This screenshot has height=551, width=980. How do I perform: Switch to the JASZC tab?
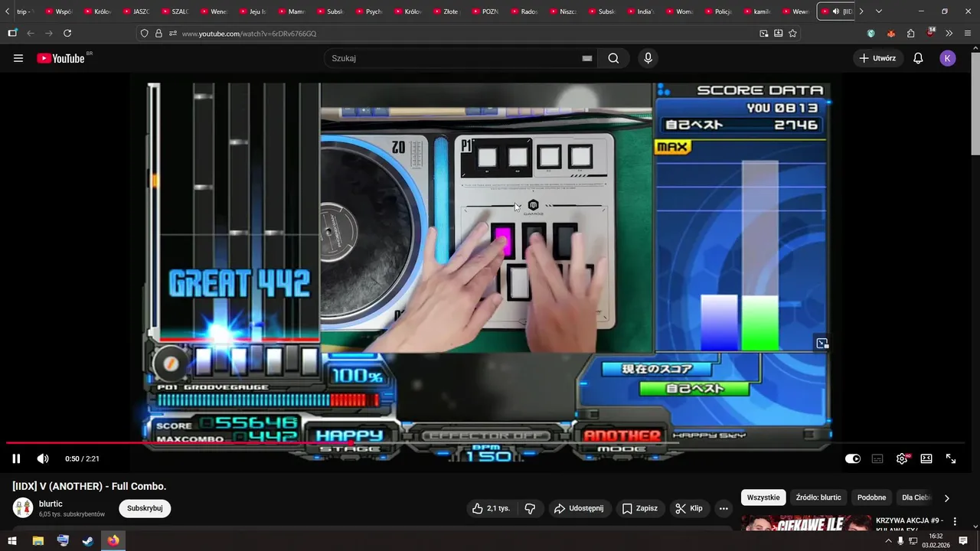(137, 11)
